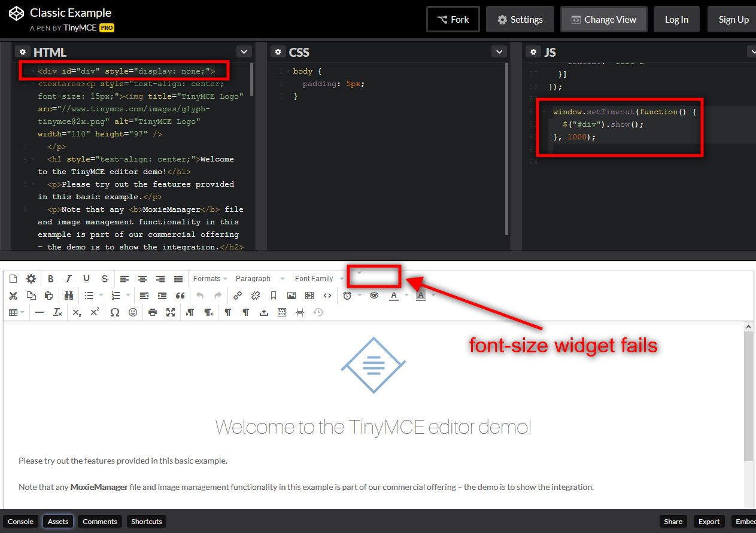The height and width of the screenshot is (533, 756).
Task: Insert template with the template icon
Action: click(x=282, y=312)
